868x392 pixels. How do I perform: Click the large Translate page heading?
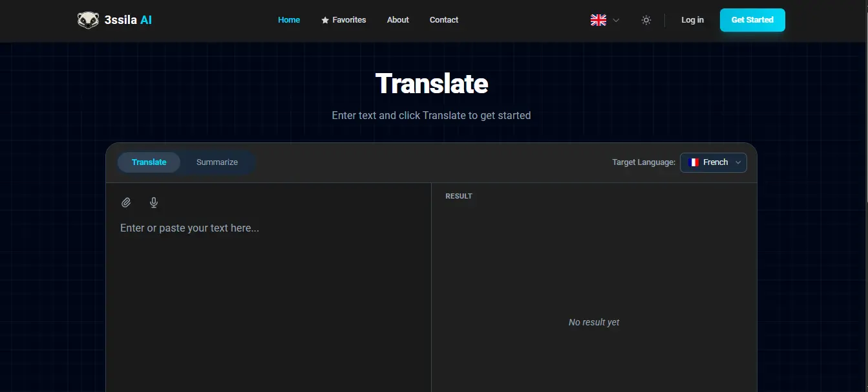(x=432, y=83)
